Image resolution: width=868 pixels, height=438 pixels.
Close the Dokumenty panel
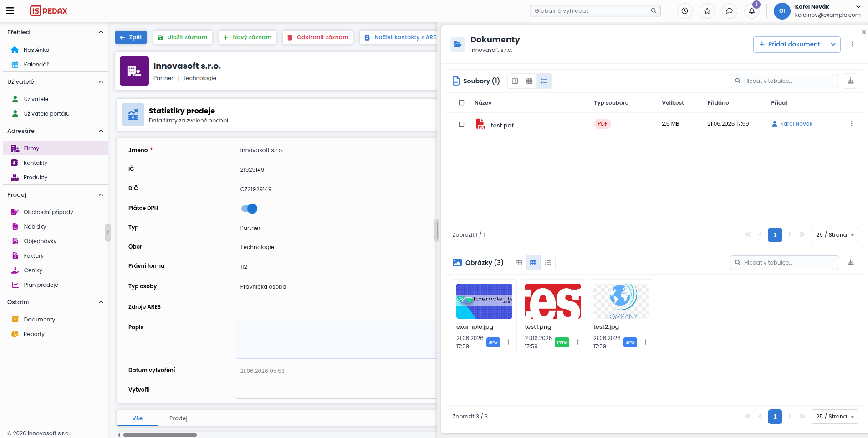tap(863, 32)
